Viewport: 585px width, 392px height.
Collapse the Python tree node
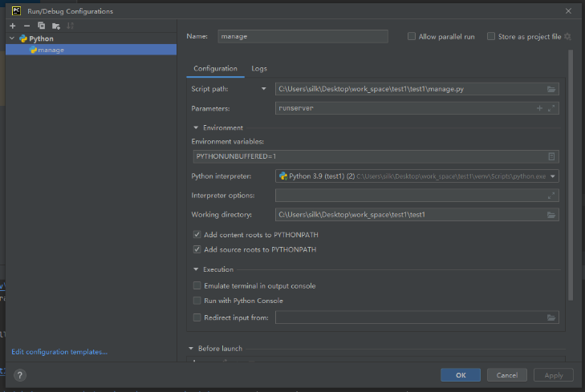click(11, 38)
